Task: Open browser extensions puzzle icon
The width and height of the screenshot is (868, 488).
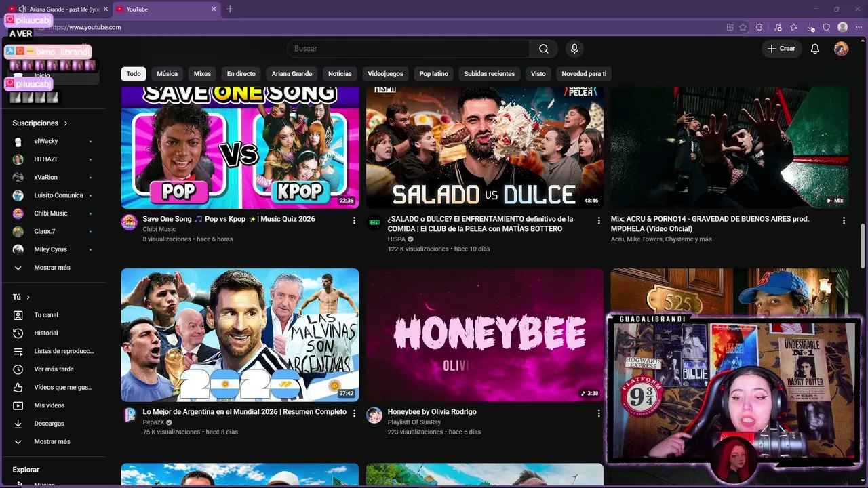Action: pyautogui.click(x=759, y=27)
